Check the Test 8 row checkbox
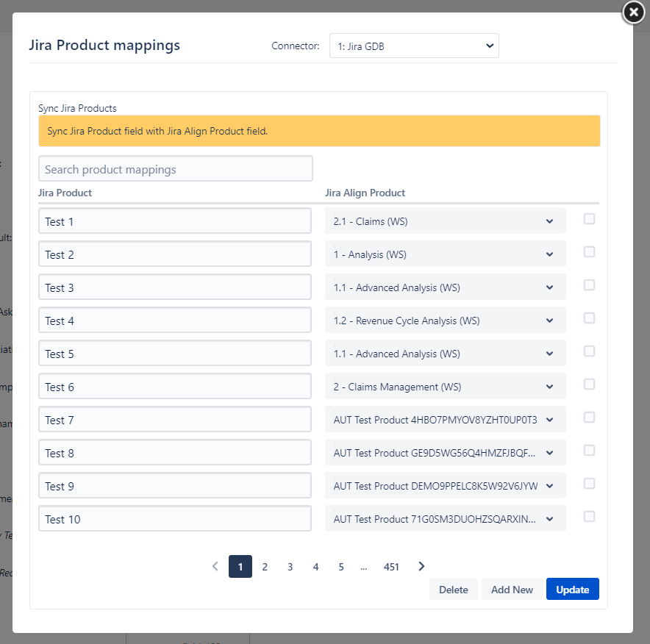Viewport: 650px width, 644px height. point(589,451)
